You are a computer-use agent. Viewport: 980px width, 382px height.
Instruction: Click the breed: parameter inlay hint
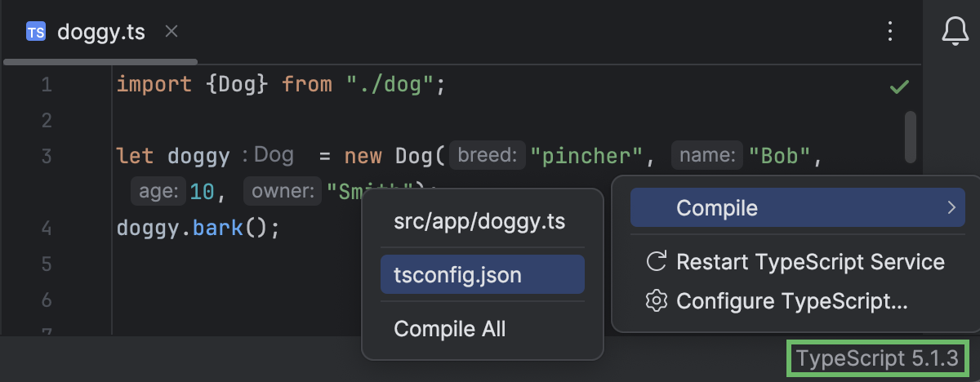pyautogui.click(x=487, y=155)
